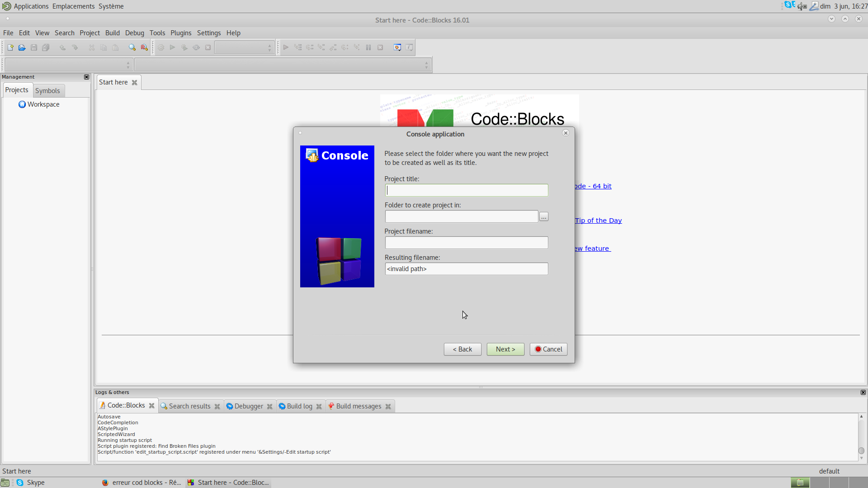The height and width of the screenshot is (488, 868).
Task: Click the new feature link on Start page
Action: click(593, 249)
